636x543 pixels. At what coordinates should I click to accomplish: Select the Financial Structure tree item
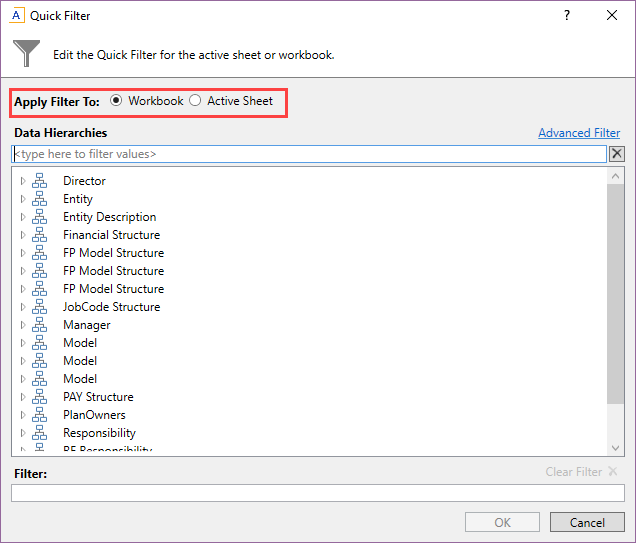(x=112, y=235)
